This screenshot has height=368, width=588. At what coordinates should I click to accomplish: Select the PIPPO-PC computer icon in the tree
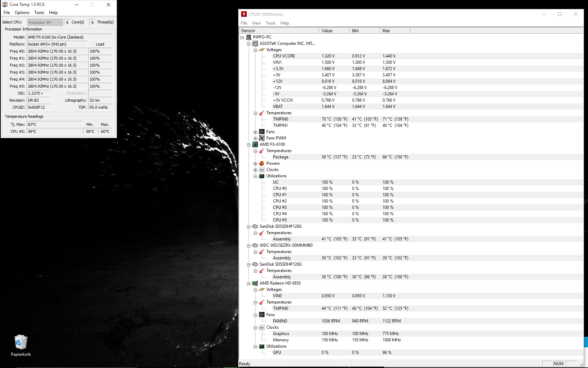coord(248,37)
